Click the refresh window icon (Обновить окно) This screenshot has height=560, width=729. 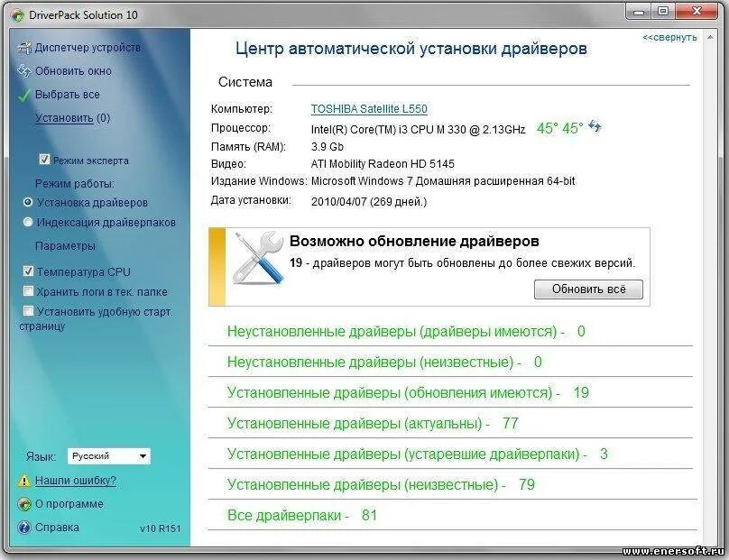[x=24, y=70]
